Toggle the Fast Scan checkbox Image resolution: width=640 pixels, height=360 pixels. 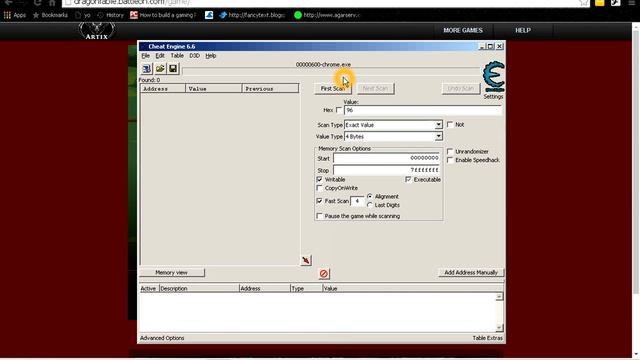tap(320, 201)
